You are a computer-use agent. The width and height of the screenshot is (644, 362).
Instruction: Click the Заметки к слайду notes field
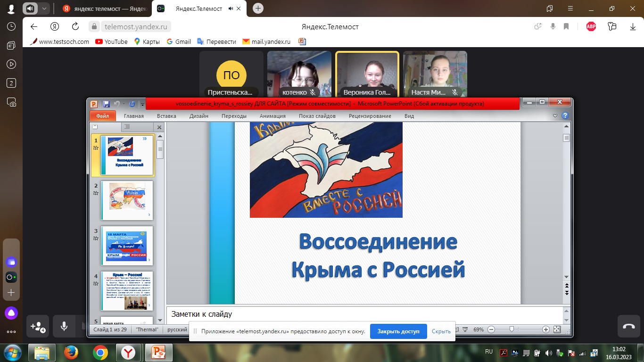coord(365,314)
